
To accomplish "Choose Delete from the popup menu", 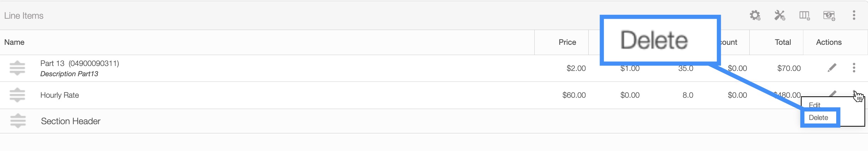I will [x=819, y=118].
